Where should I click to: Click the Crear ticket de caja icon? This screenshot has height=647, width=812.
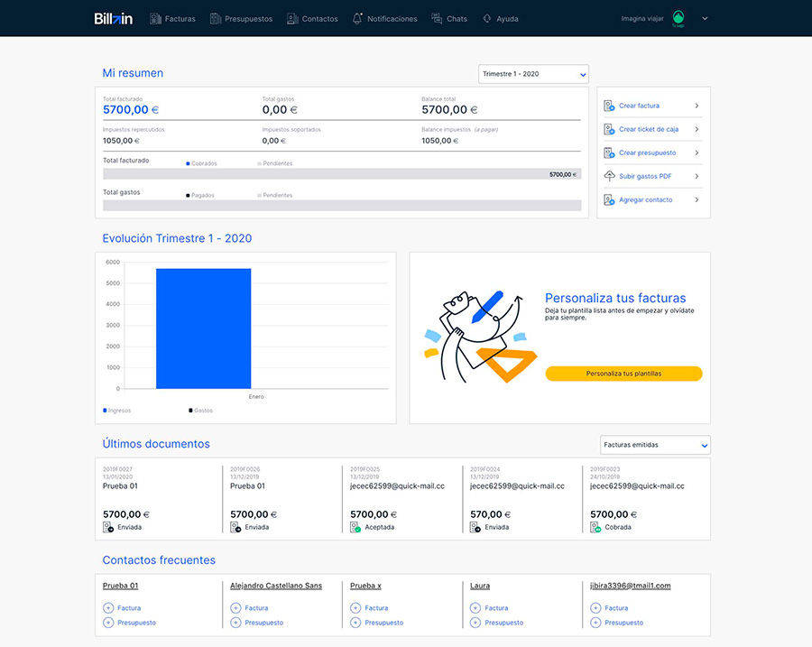[608, 129]
